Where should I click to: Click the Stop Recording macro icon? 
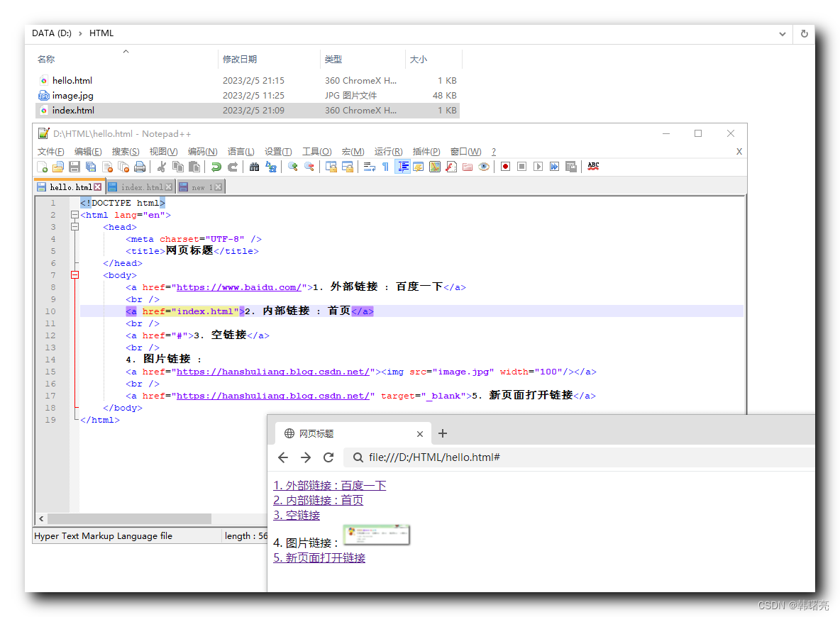coord(521,167)
